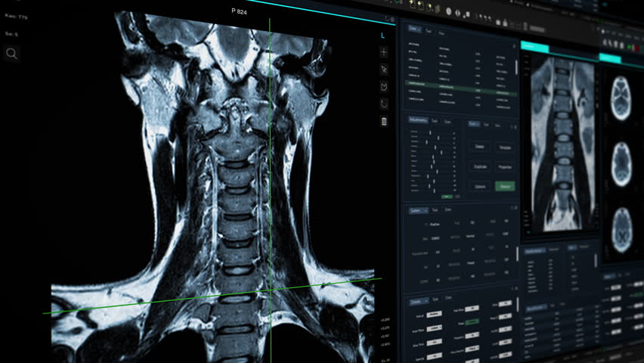Click the second sparkle document icon in top toolbar
This screenshot has width=644, height=363.
420,5
